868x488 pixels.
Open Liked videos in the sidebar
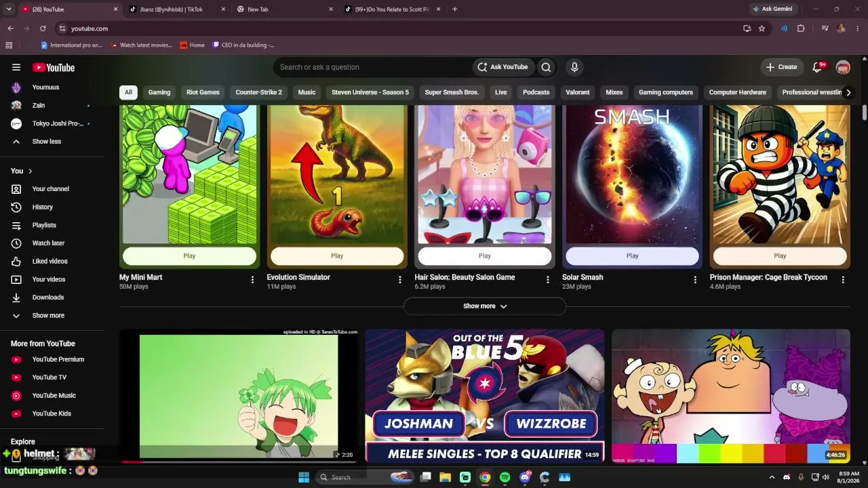tap(52, 261)
